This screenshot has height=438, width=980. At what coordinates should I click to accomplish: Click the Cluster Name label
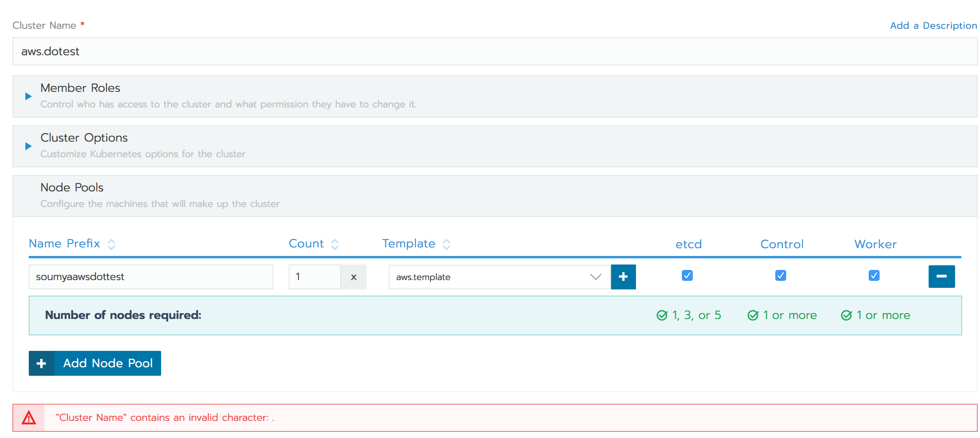44,26
